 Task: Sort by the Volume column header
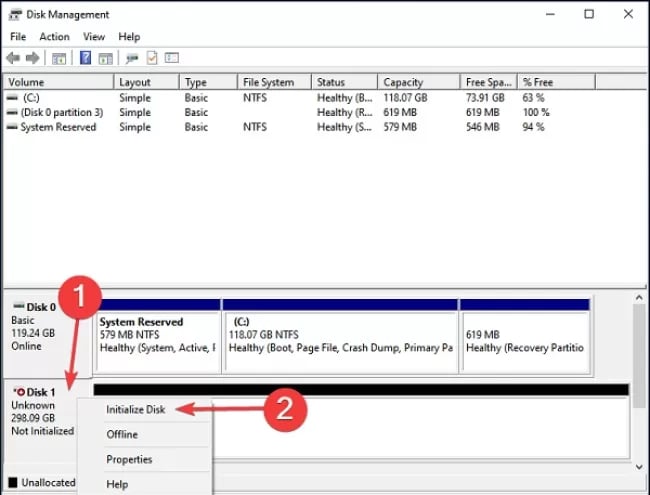[58, 82]
